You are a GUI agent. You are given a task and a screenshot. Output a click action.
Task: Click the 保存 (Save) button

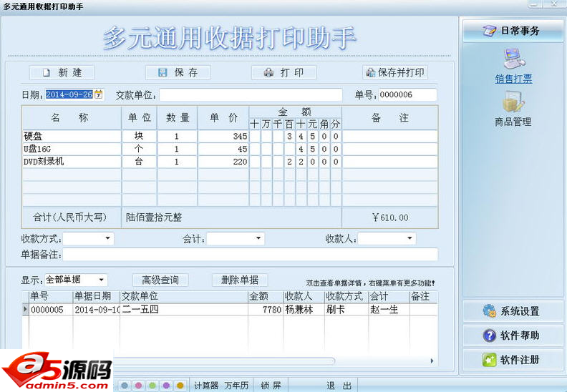(178, 73)
